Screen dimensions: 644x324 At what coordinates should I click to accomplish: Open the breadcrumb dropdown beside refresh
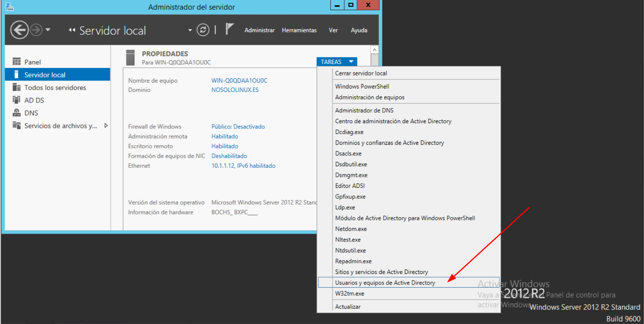coord(190,30)
